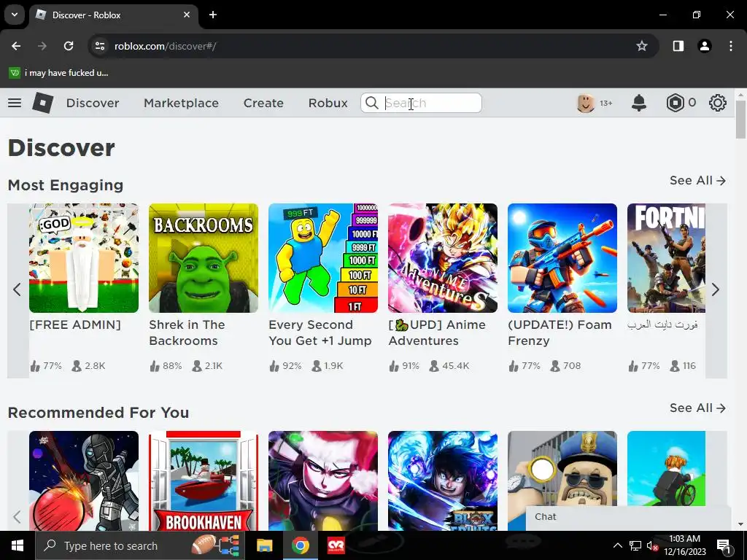
Task: Focus the Roblox search field
Action: pos(421,103)
